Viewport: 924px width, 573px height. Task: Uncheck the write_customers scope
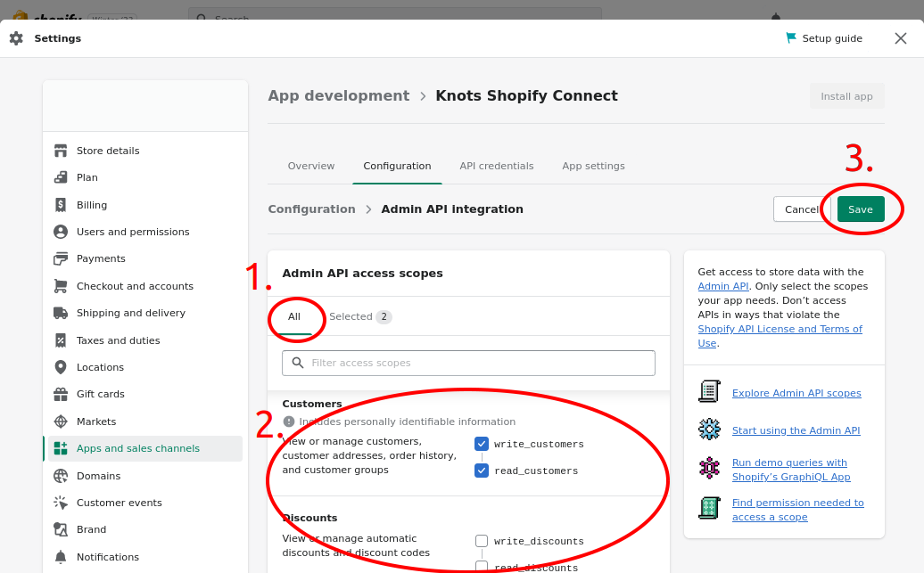coord(482,444)
